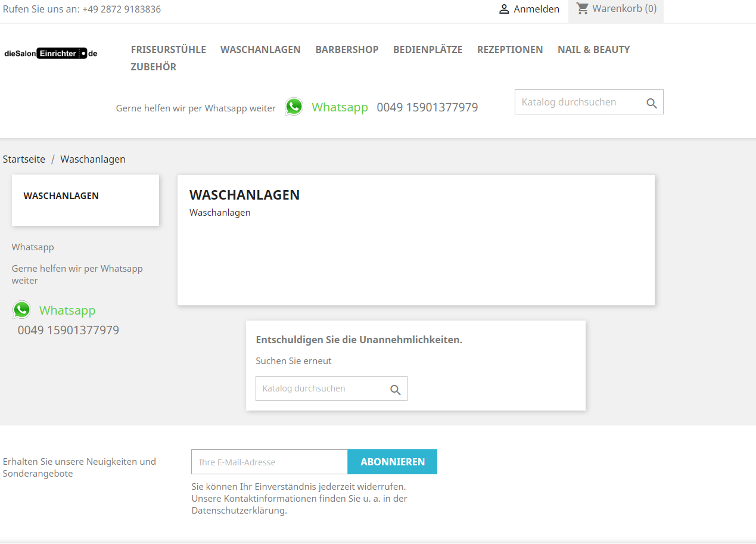Click the grey 'Whatsapp' sidebar title text

click(33, 247)
